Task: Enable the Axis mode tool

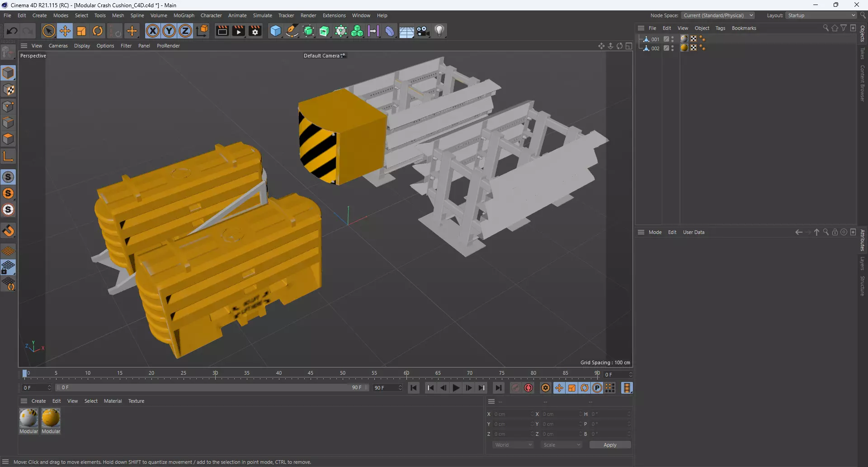Action: (8, 157)
